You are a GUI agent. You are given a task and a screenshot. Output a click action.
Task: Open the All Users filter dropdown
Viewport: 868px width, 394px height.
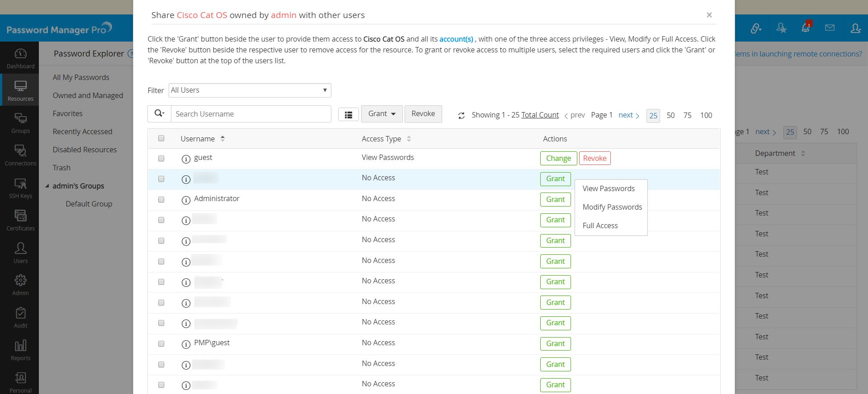coord(250,90)
